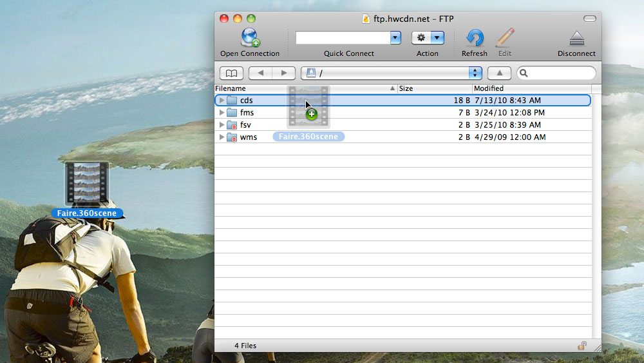Click the fms folder icon
644x363 pixels.
point(232,113)
